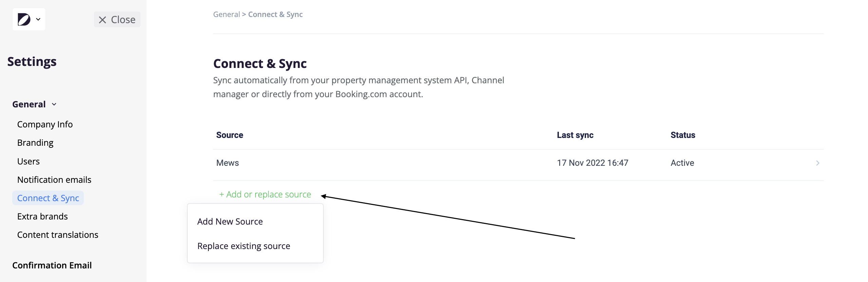Image resolution: width=868 pixels, height=282 pixels.
Task: Open the Users settings page
Action: 29,161
